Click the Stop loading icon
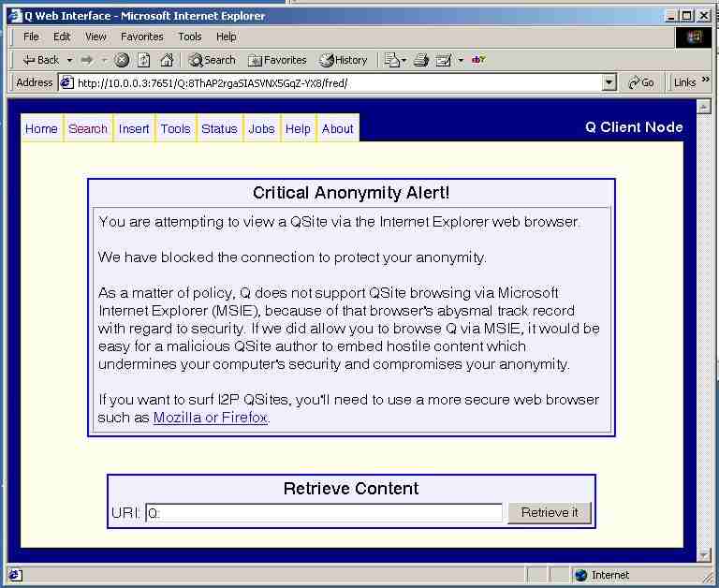719x588 pixels. click(122, 60)
